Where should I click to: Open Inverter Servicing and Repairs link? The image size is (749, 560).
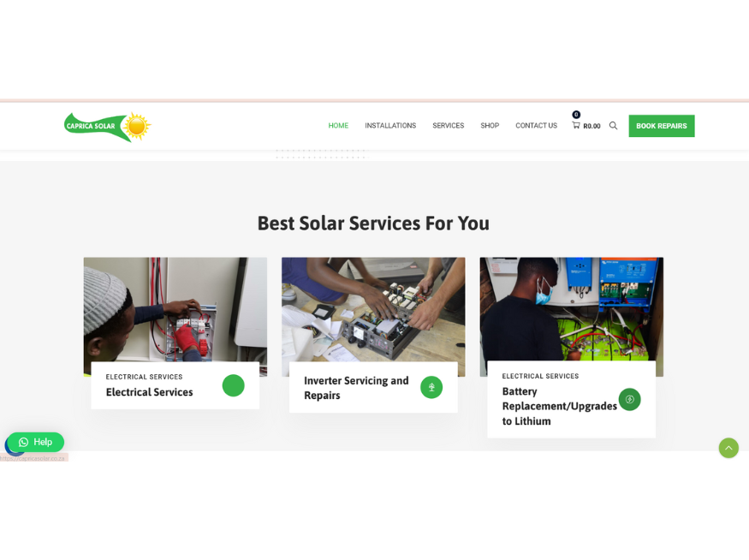(x=356, y=388)
